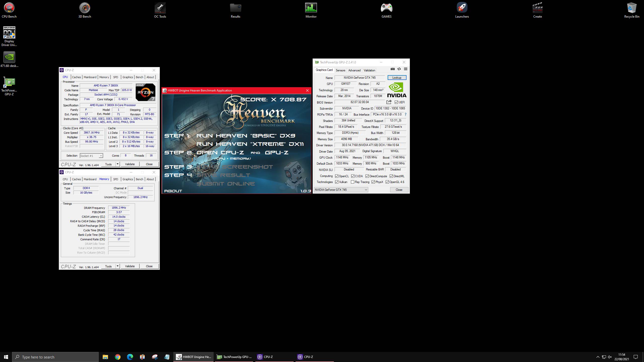The width and height of the screenshot is (644, 362).
Task: Open the Monitor desktop icon
Action: 311,10
